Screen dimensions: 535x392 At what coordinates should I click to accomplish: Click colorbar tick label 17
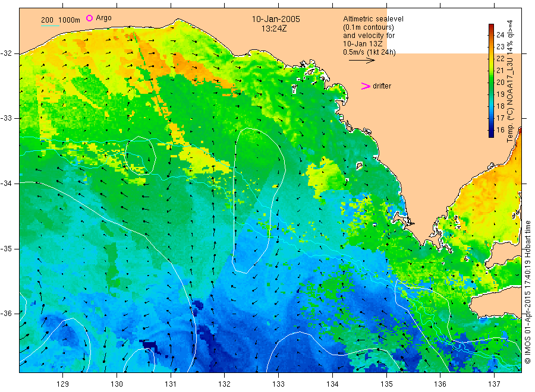[x=500, y=118]
